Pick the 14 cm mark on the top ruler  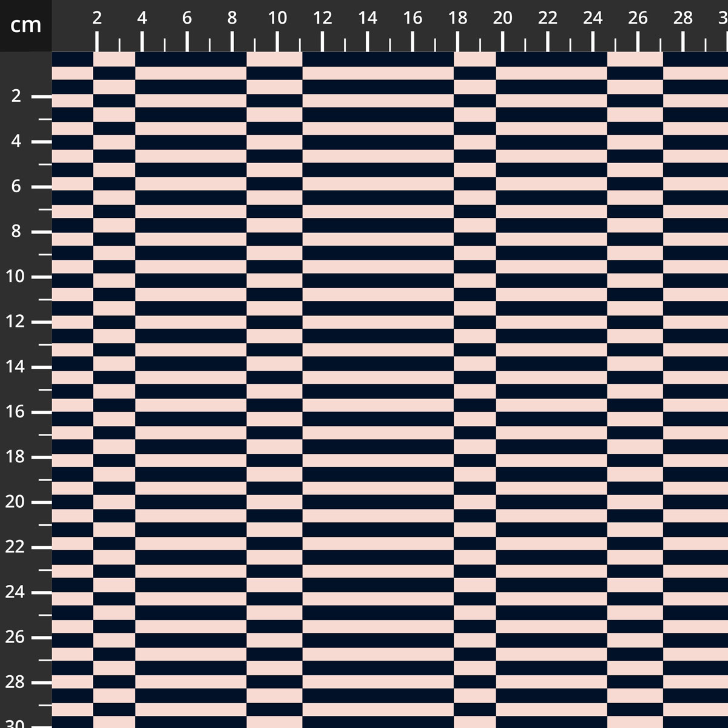[x=367, y=19]
